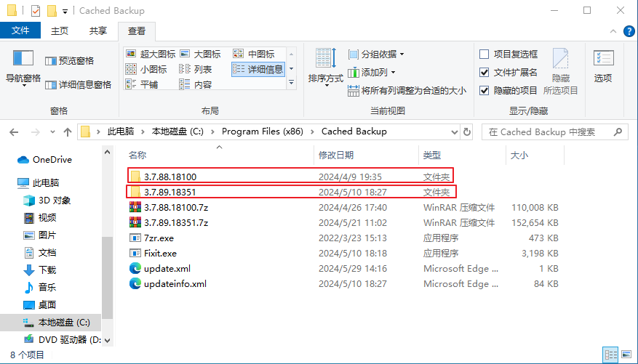This screenshot has height=364, width=638.
Task: Sort by Name (名称) column header
Action: click(220, 155)
